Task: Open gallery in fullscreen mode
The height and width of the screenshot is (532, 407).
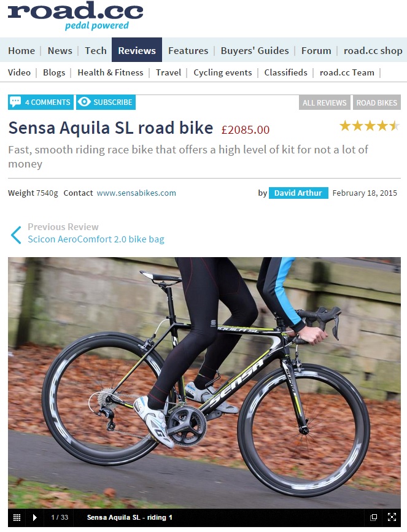Action: tap(392, 517)
